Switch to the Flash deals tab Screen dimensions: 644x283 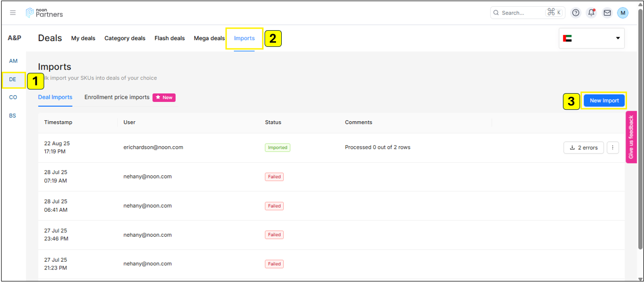(169, 38)
